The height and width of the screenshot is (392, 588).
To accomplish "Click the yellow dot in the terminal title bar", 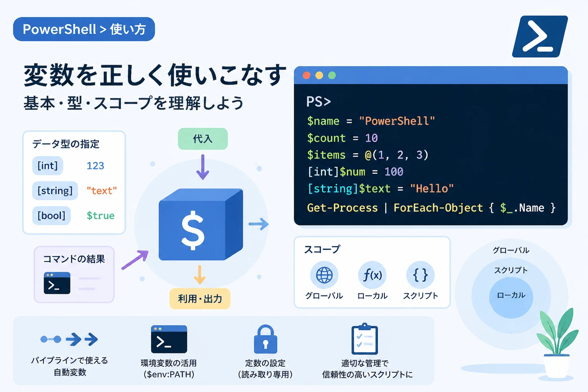I will pyautogui.click(x=319, y=75).
